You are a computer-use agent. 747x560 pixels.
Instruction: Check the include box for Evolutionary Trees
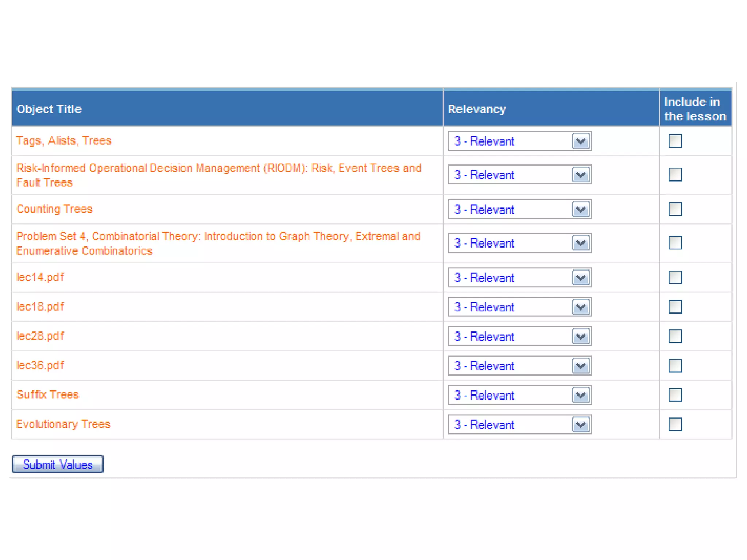(675, 424)
